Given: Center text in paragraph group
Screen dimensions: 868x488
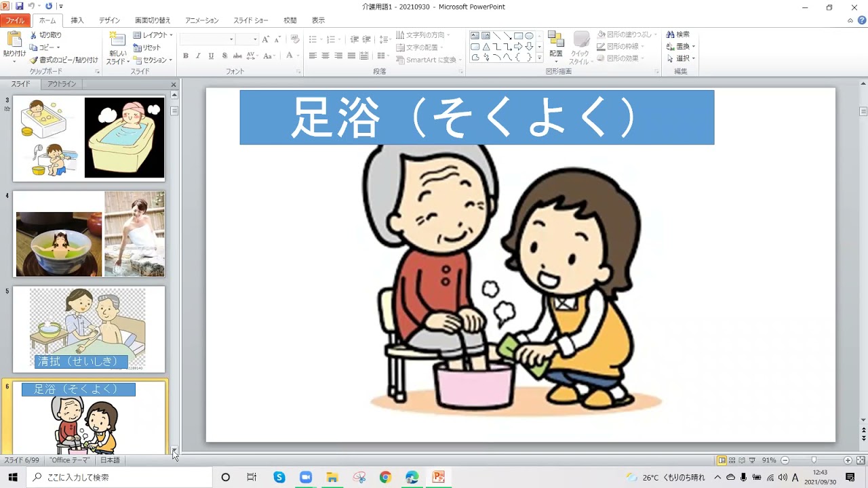Looking at the screenshot, I should click(x=325, y=56).
